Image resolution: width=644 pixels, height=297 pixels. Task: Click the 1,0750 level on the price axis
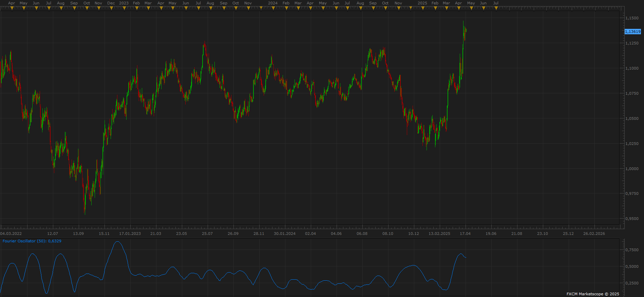(x=632, y=93)
